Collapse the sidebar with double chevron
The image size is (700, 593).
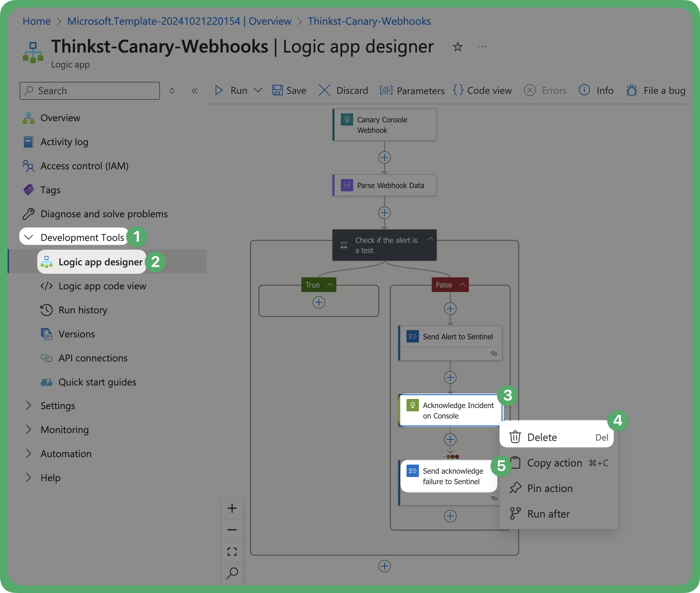pos(195,91)
